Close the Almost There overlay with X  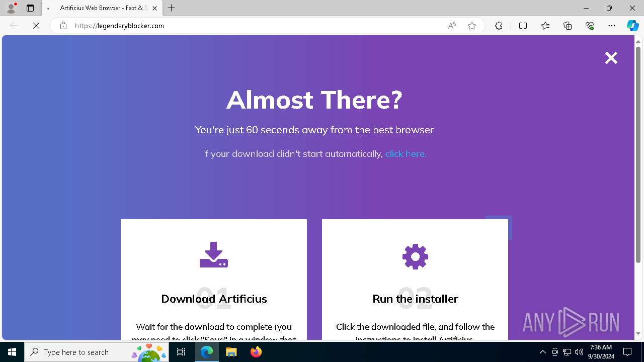click(x=611, y=58)
